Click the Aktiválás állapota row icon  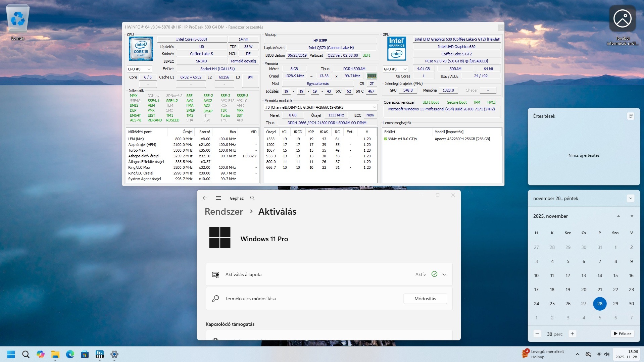(215, 275)
